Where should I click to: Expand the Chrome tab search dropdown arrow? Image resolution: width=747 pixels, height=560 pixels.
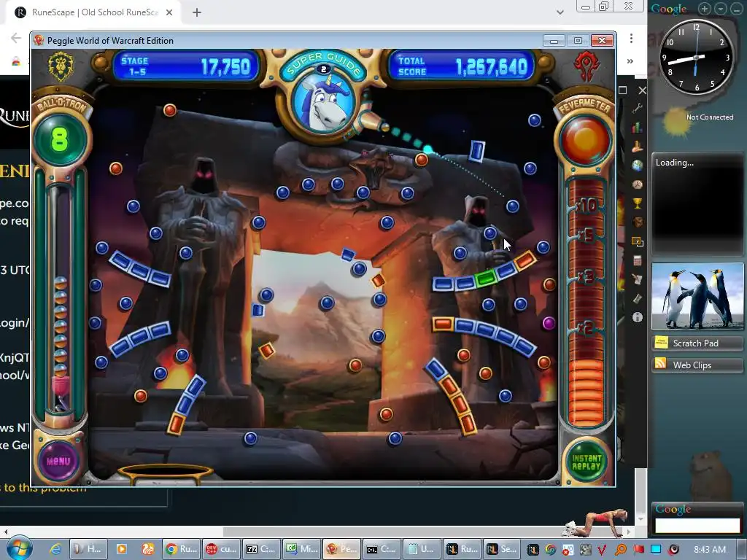point(560,12)
